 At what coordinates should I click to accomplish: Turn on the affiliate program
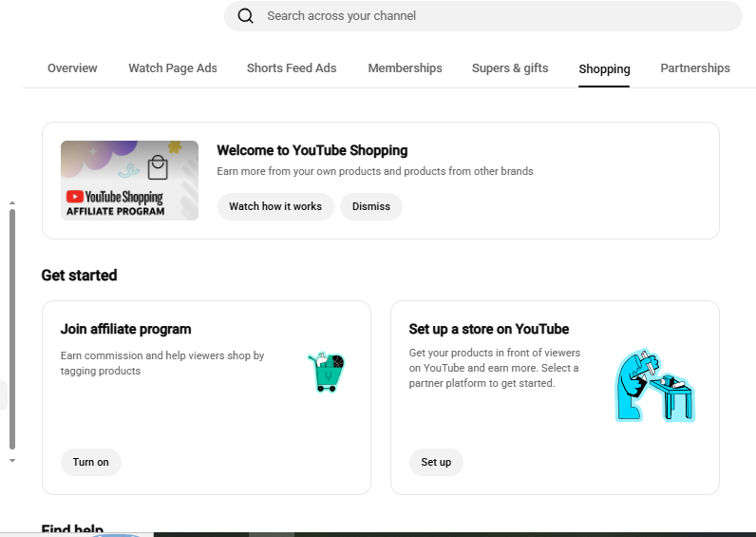click(x=90, y=462)
